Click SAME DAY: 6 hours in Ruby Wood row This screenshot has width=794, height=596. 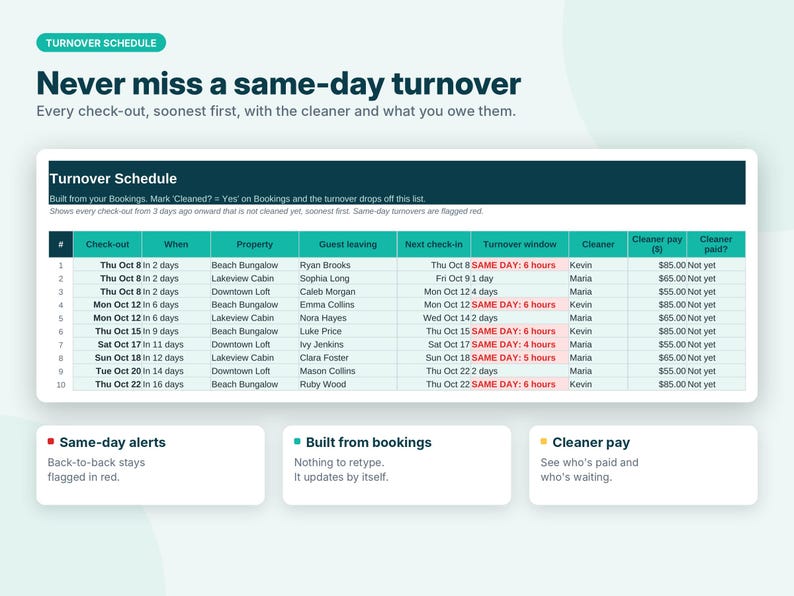520,384
